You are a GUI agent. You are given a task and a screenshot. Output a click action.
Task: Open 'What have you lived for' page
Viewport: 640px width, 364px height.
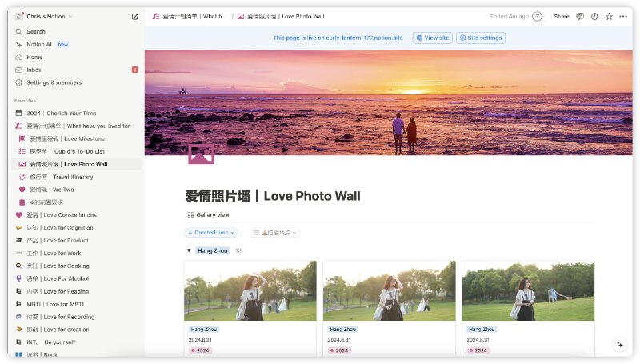78,126
